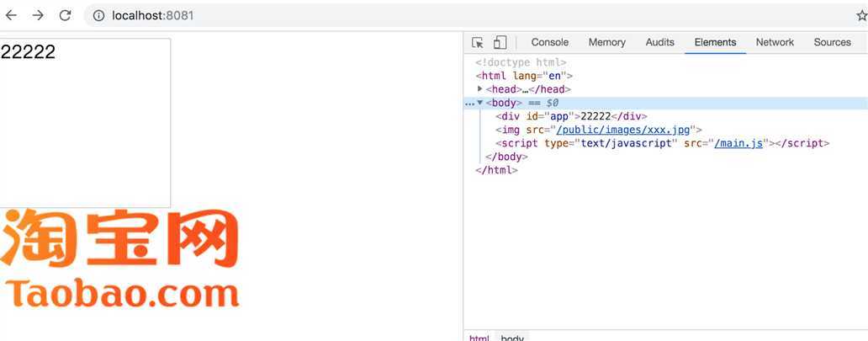Select the closing </html> tag line
The image size is (868, 341).
[496, 170]
